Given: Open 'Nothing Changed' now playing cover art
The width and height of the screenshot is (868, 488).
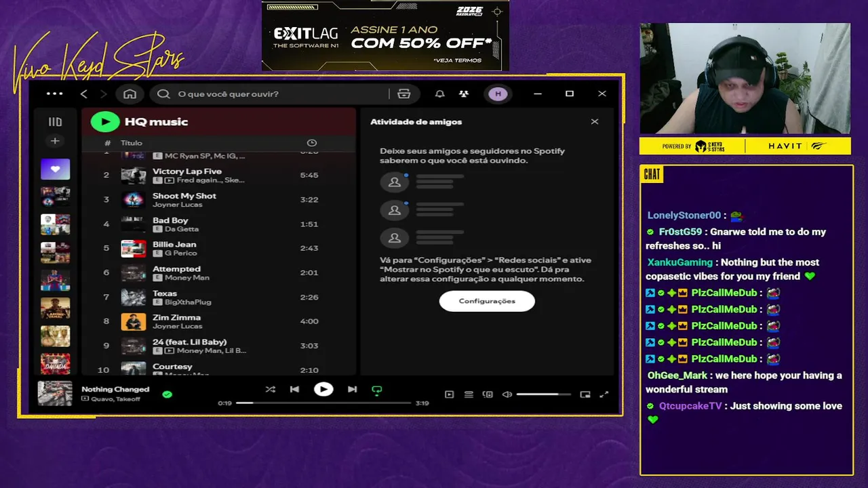Looking at the screenshot, I should (54, 393).
